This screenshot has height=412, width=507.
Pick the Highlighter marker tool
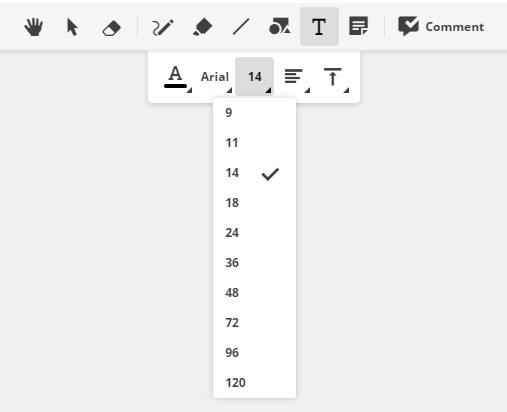[202, 27]
